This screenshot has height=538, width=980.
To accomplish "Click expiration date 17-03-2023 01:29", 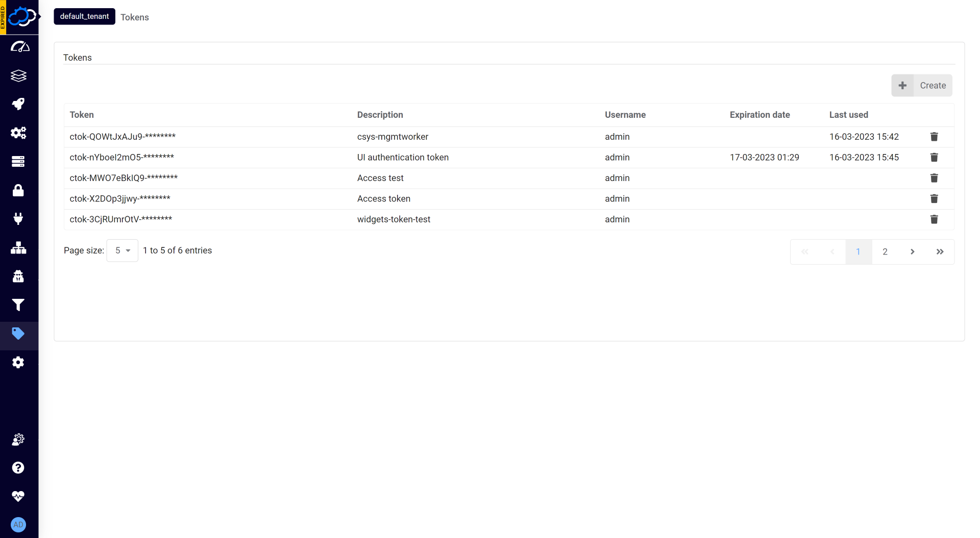I will coord(765,158).
